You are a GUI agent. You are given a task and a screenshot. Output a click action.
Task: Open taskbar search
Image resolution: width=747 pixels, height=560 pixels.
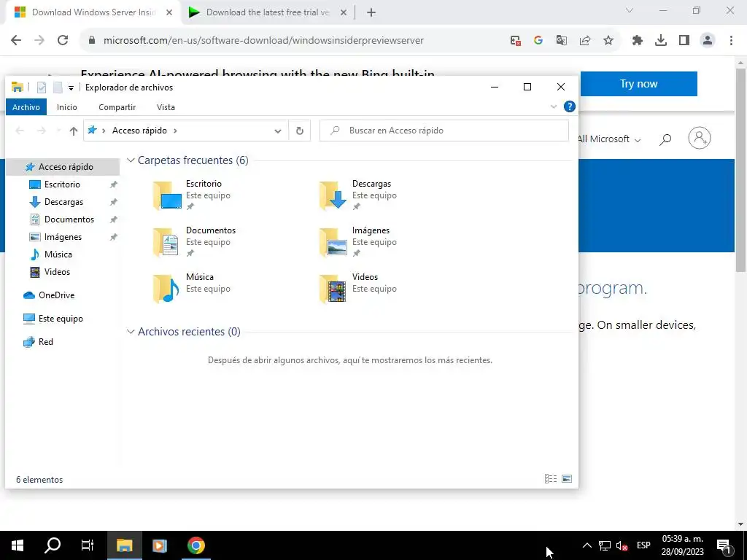point(53,545)
